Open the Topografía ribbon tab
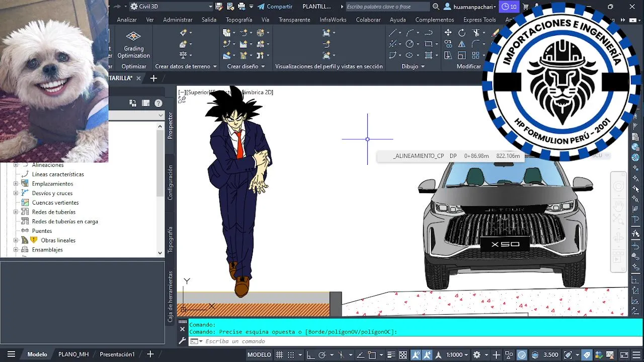The height and width of the screenshot is (362, 644). click(x=239, y=20)
